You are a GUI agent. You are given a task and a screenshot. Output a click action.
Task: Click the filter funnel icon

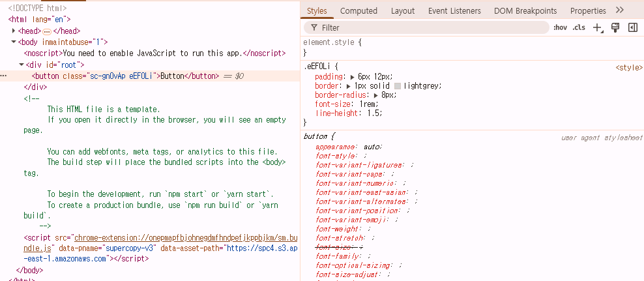[314, 27]
